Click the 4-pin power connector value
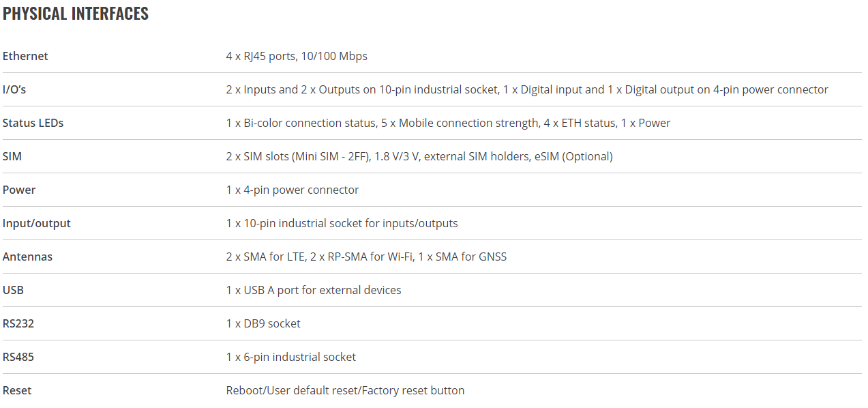Screen dimensions: 868x408 click(293, 190)
